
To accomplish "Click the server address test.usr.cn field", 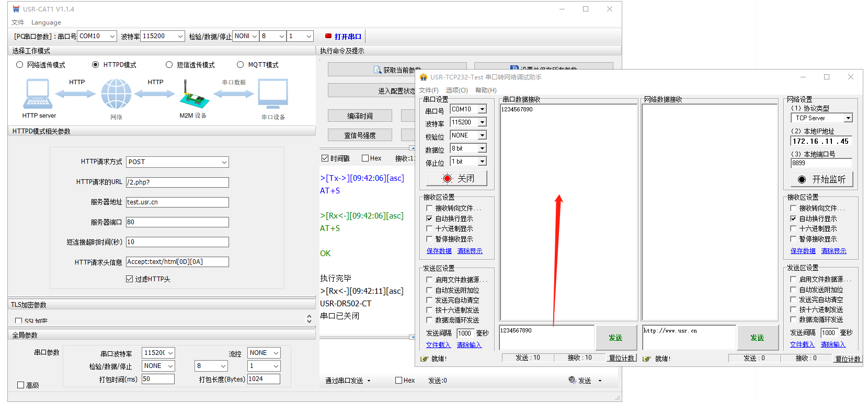I will click(x=177, y=202).
